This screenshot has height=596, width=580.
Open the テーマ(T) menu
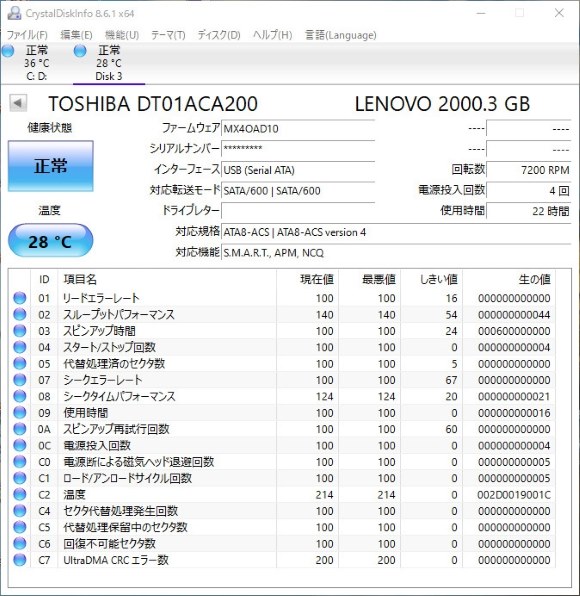pyautogui.click(x=168, y=35)
